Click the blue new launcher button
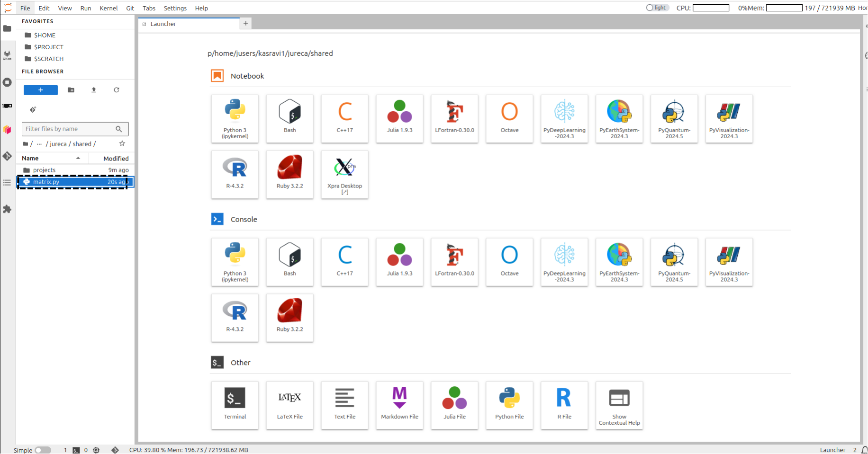Image resolution: width=868 pixels, height=454 pixels. [x=41, y=90]
